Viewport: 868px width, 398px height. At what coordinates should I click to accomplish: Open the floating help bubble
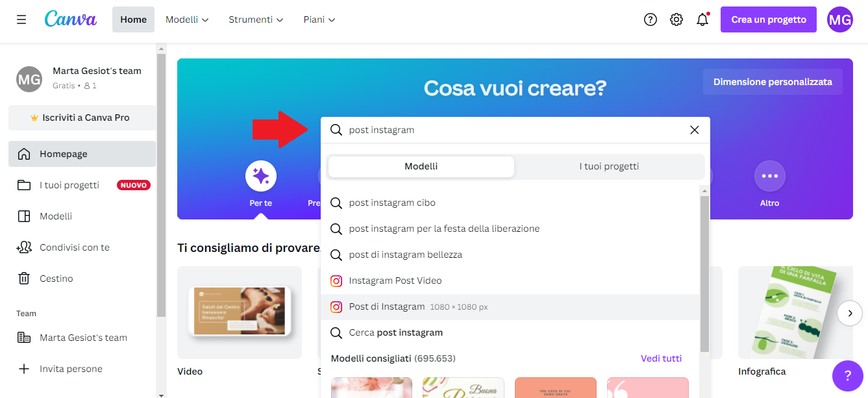(847, 376)
